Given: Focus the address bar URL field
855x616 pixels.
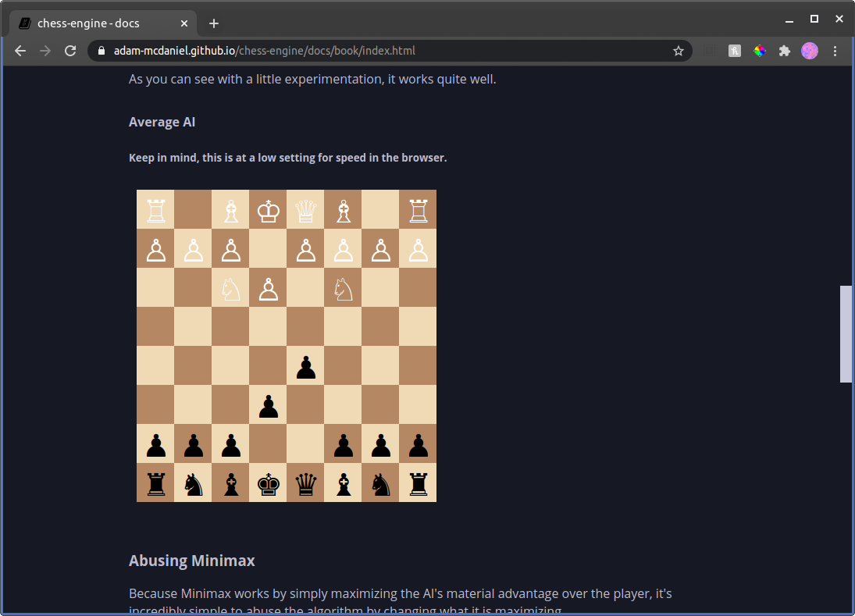Looking at the screenshot, I should (x=390, y=51).
